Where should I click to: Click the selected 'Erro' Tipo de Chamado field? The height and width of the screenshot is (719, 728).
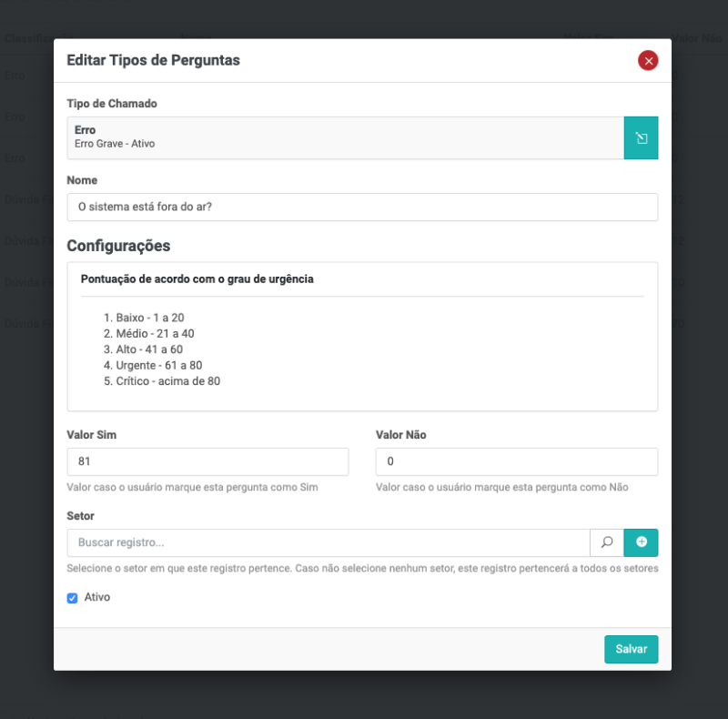coord(345,137)
